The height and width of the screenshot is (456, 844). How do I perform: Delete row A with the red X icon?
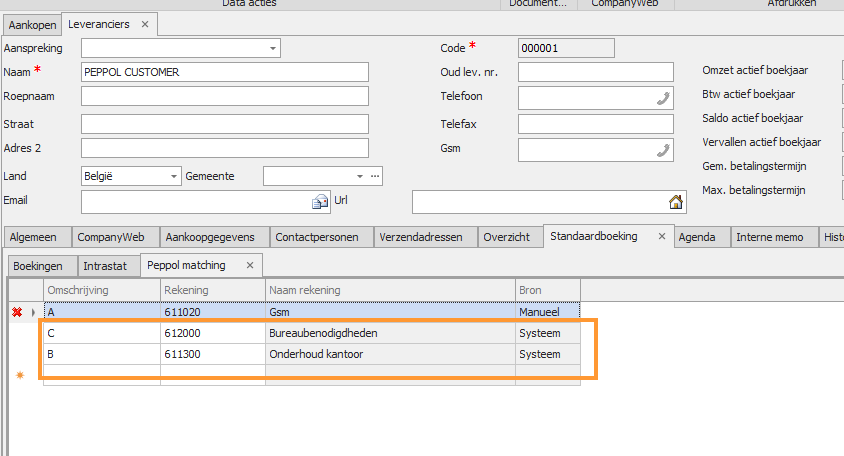tap(17, 313)
